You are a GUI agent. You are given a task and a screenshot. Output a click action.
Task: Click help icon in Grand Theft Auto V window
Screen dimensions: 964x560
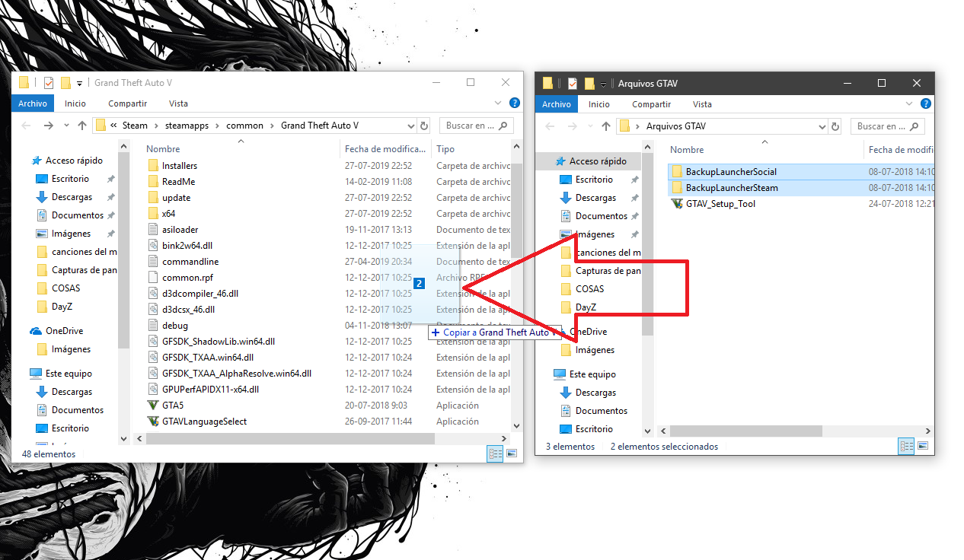515,103
